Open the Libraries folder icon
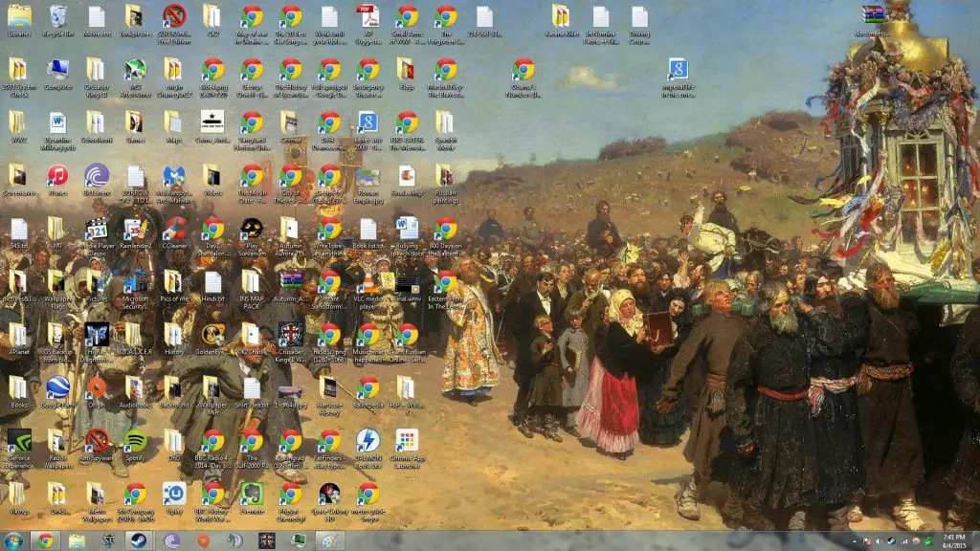980x551 pixels. [19, 21]
